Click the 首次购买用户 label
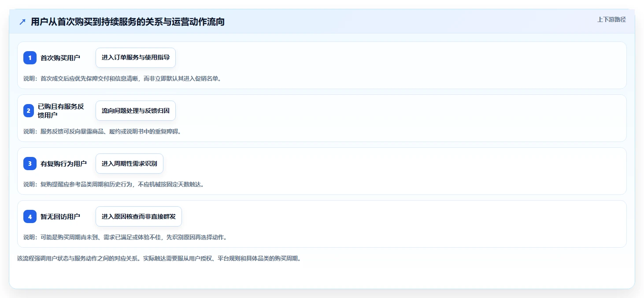 pos(60,58)
